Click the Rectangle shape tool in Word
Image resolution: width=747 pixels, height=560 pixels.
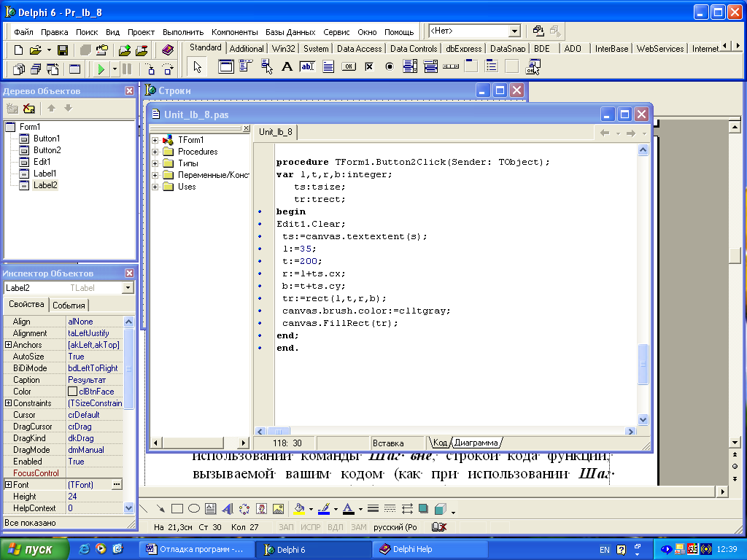pyautogui.click(x=177, y=509)
